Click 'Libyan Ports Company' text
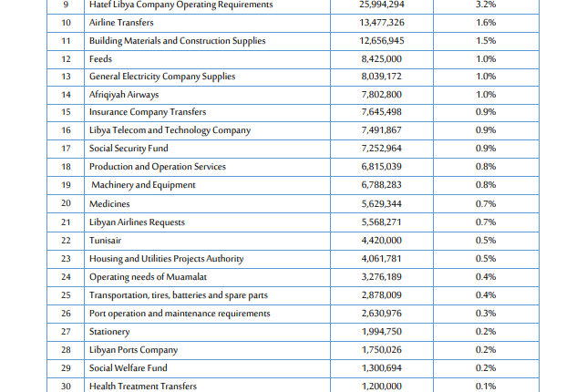Screen dimensions: 587x392 pos(133,350)
